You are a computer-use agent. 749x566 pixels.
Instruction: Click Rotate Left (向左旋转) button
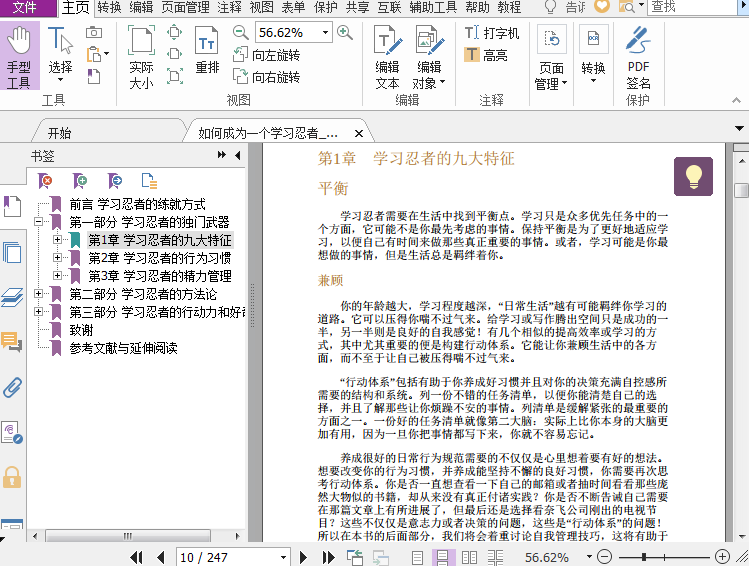(x=266, y=55)
